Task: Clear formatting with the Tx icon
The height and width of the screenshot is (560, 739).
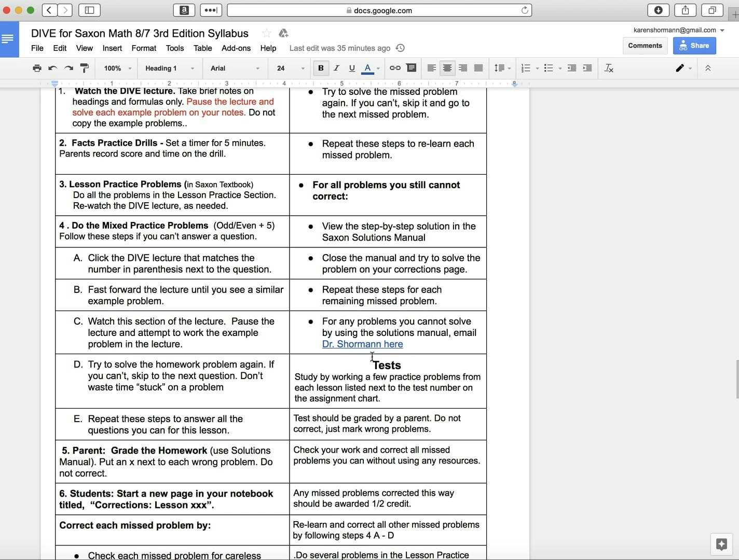Action: pyautogui.click(x=609, y=68)
